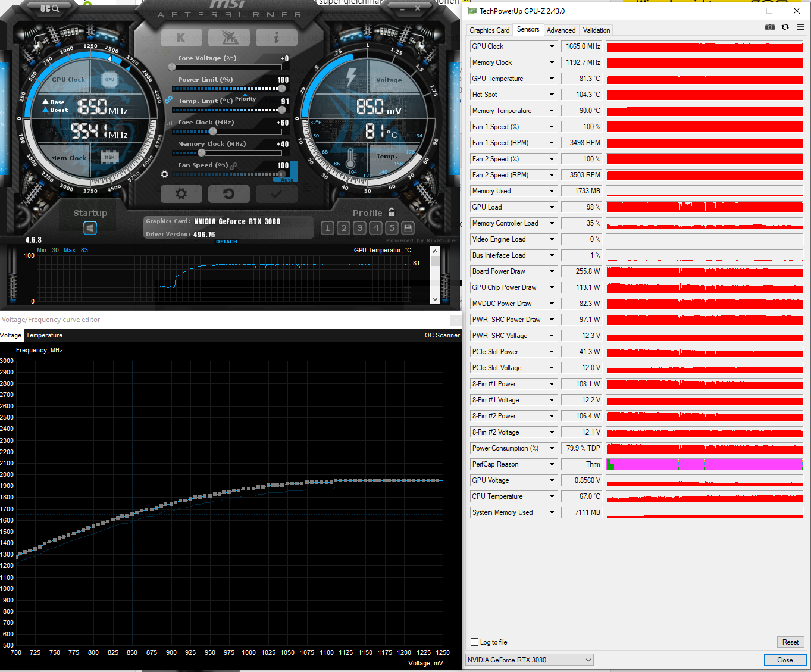This screenshot has height=672, width=811.
Task: Open the OC Scanner search icon in Afterburner
Action: [x=49, y=8]
